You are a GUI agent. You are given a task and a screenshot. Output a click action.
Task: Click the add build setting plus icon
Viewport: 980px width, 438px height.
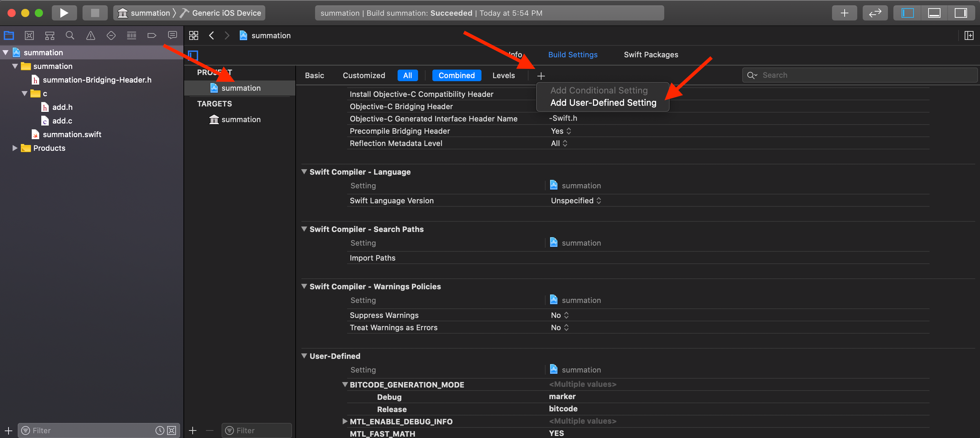tap(541, 76)
